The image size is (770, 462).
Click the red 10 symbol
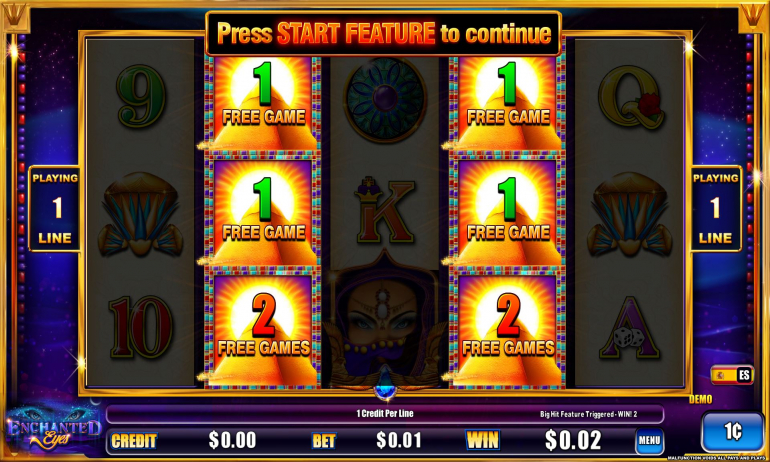coord(140,327)
